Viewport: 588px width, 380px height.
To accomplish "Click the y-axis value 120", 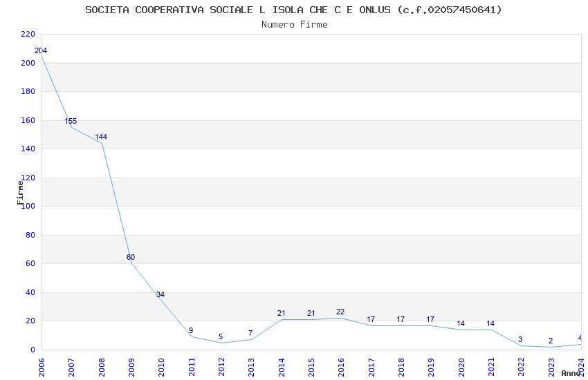I will 28,178.
